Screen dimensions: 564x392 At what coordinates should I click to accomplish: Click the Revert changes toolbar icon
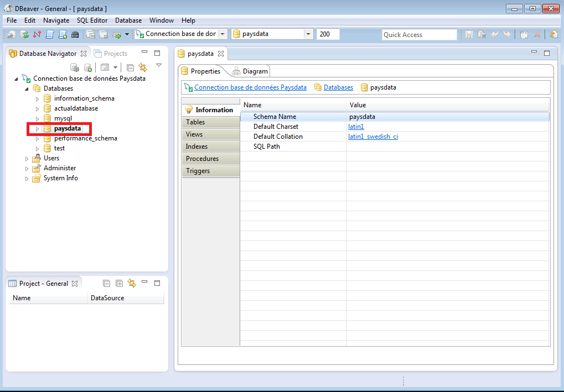[x=482, y=34]
